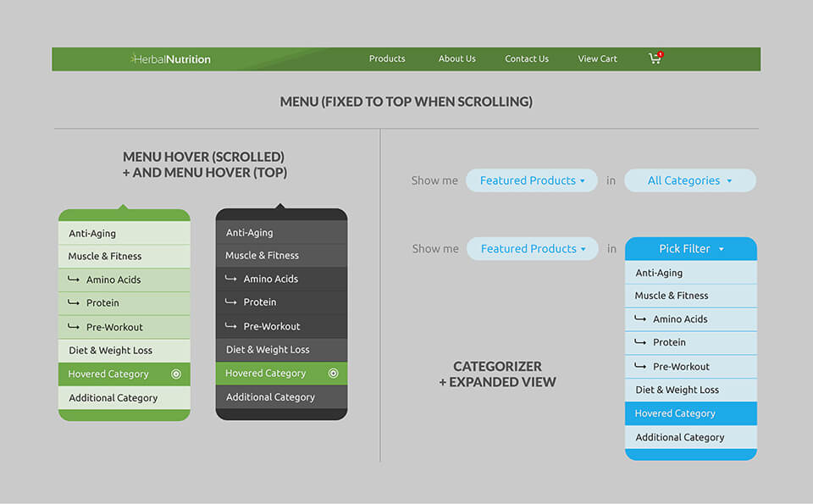This screenshot has width=813, height=504.
Task: Open Contact Us in the top navigation
Action: (527, 59)
